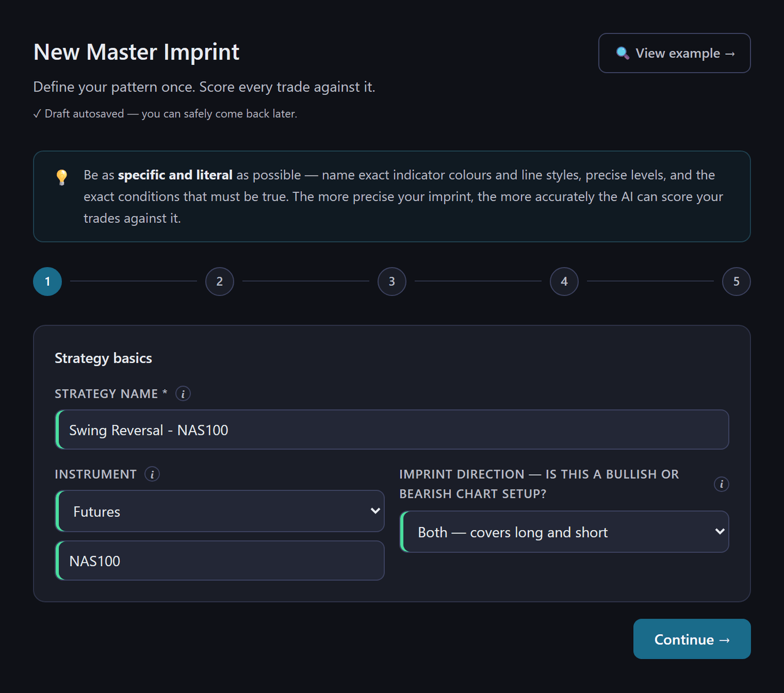Click the draft autosaved checkmark icon

37,114
